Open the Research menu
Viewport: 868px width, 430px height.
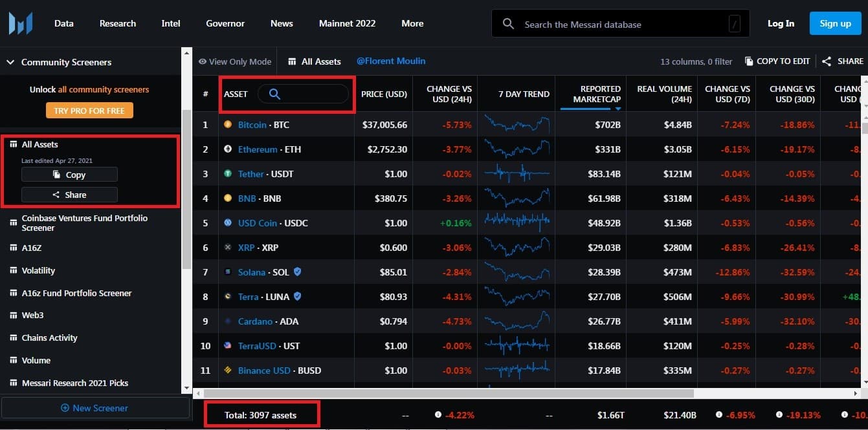pos(118,23)
